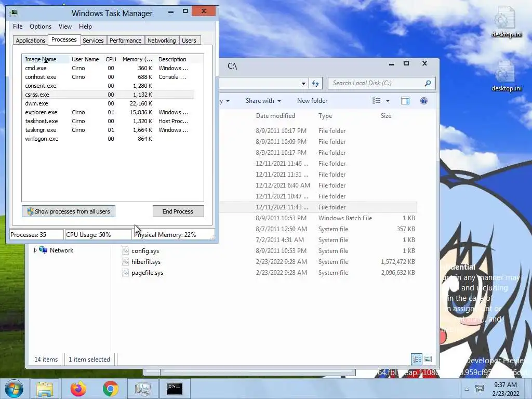Select the pagefile.sys file
Image resolution: width=532 pixels, height=399 pixels.
(x=147, y=272)
